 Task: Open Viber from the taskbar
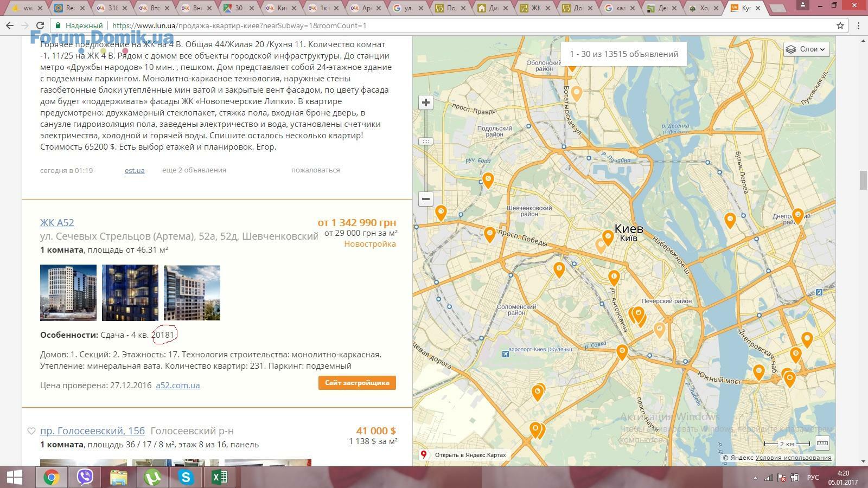click(85, 478)
